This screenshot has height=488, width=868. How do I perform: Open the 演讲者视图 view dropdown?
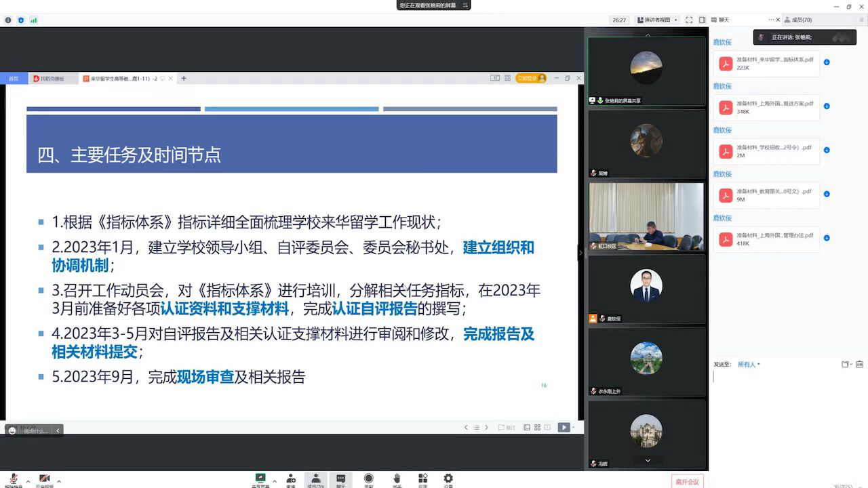pos(657,20)
